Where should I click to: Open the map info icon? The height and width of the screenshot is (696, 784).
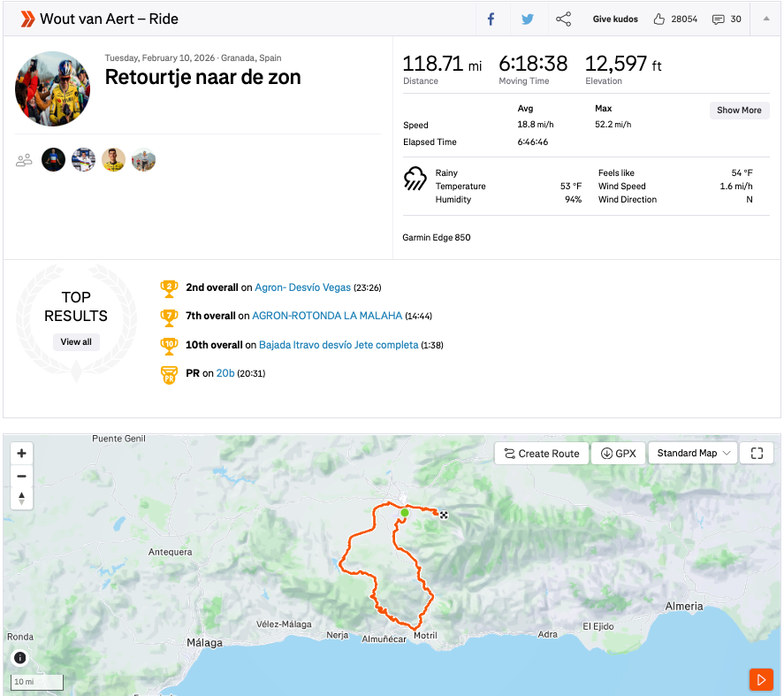tap(20, 658)
